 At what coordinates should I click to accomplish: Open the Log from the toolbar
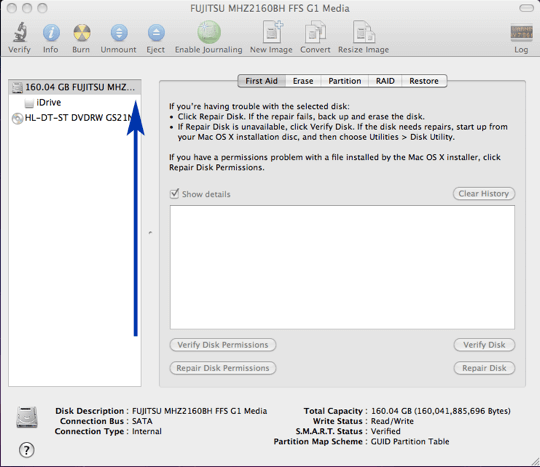tap(521, 33)
